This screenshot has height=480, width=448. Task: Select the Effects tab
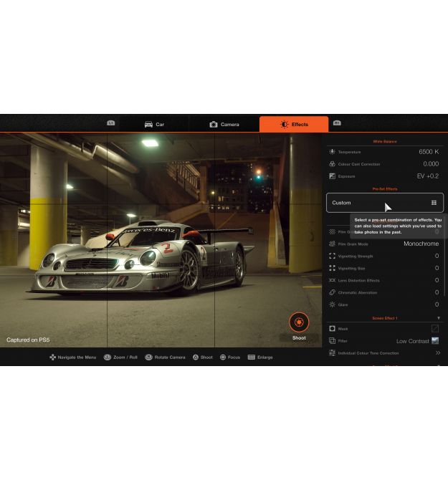point(294,125)
